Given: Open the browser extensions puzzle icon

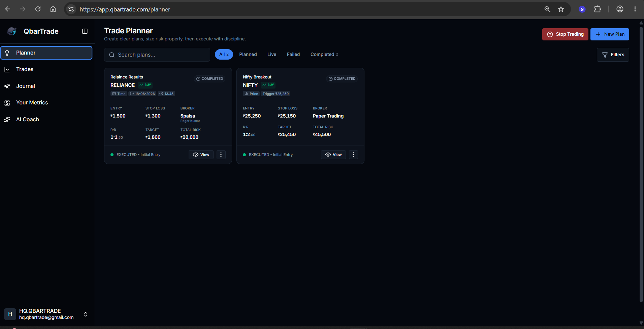Looking at the screenshot, I should point(598,9).
